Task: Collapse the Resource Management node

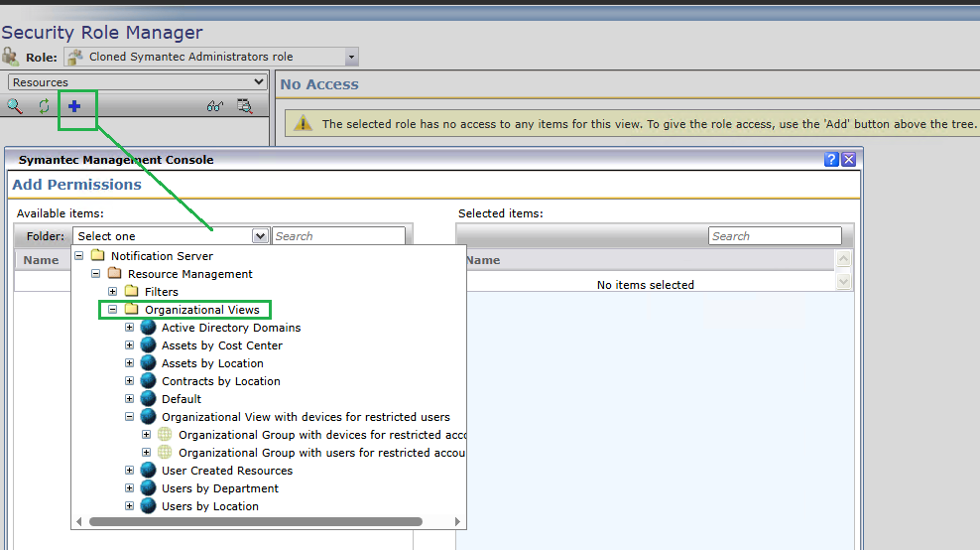Action: (95, 273)
